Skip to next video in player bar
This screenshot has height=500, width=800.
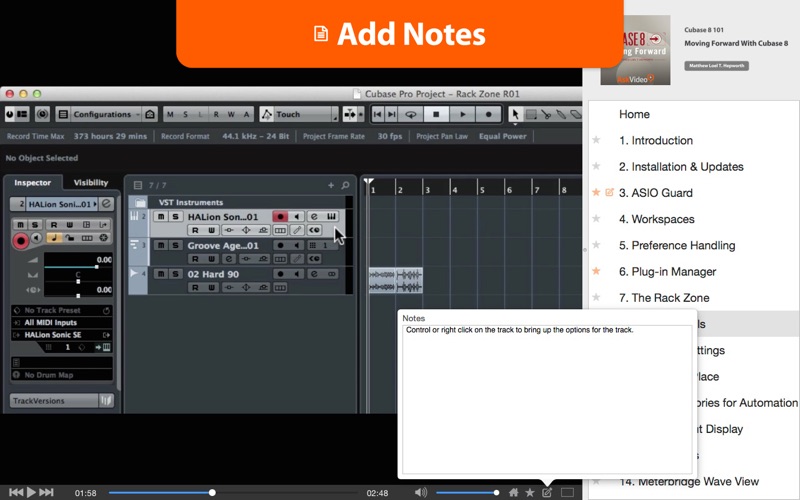click(46, 492)
